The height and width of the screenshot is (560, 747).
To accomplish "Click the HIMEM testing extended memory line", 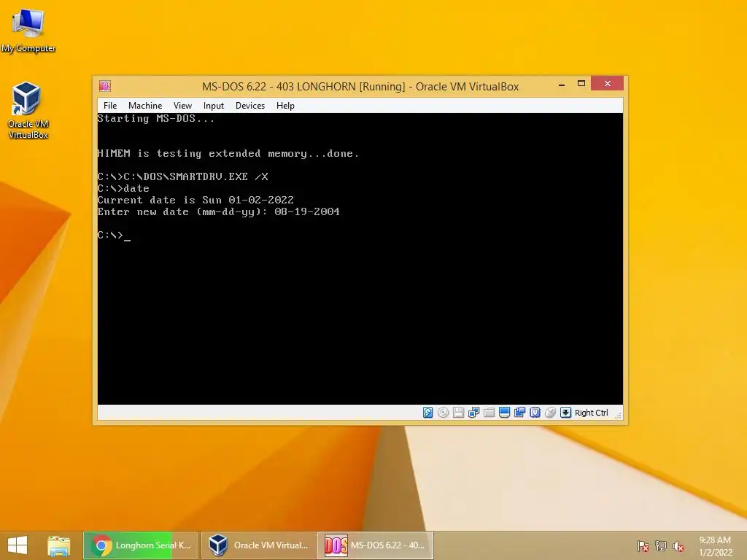I will (228, 153).
